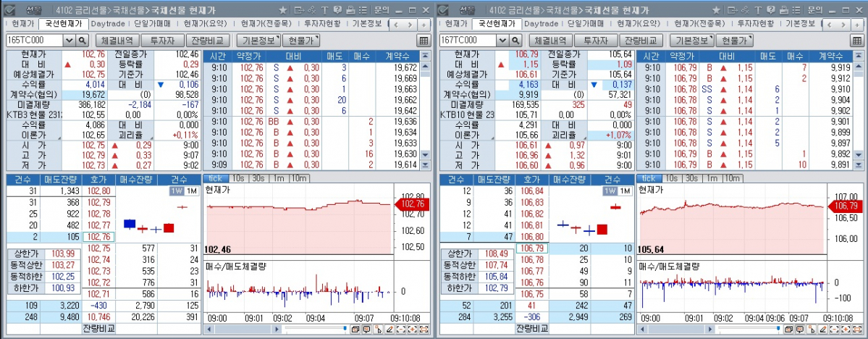The image size is (868, 339).
Task: Click the fit-all frame icon under the 102,76 chart
Action: [425, 330]
